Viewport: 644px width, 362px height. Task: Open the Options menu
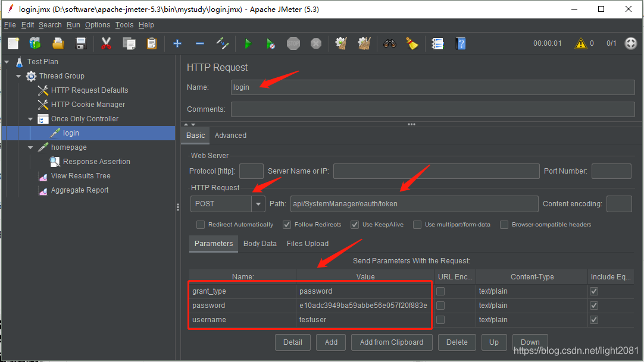click(x=98, y=24)
